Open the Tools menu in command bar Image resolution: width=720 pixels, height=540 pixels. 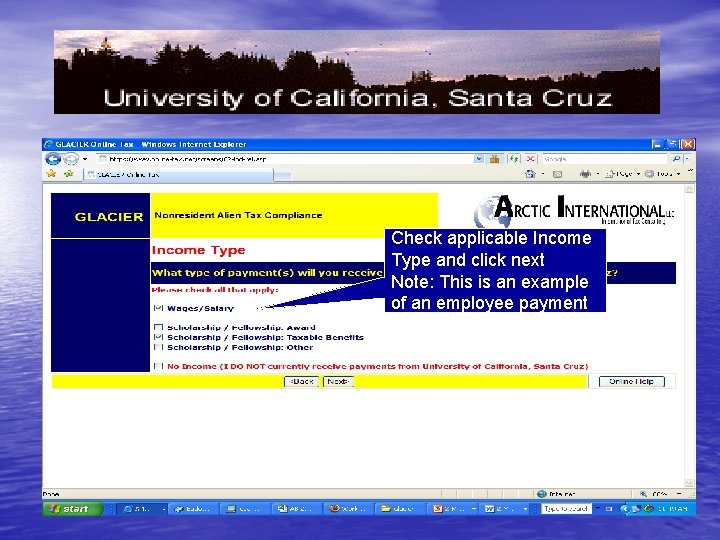[662, 174]
